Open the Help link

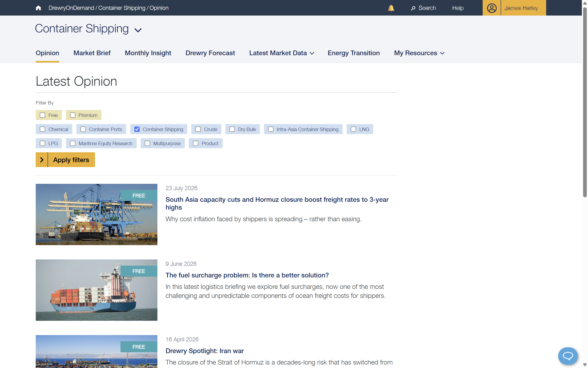[458, 8]
